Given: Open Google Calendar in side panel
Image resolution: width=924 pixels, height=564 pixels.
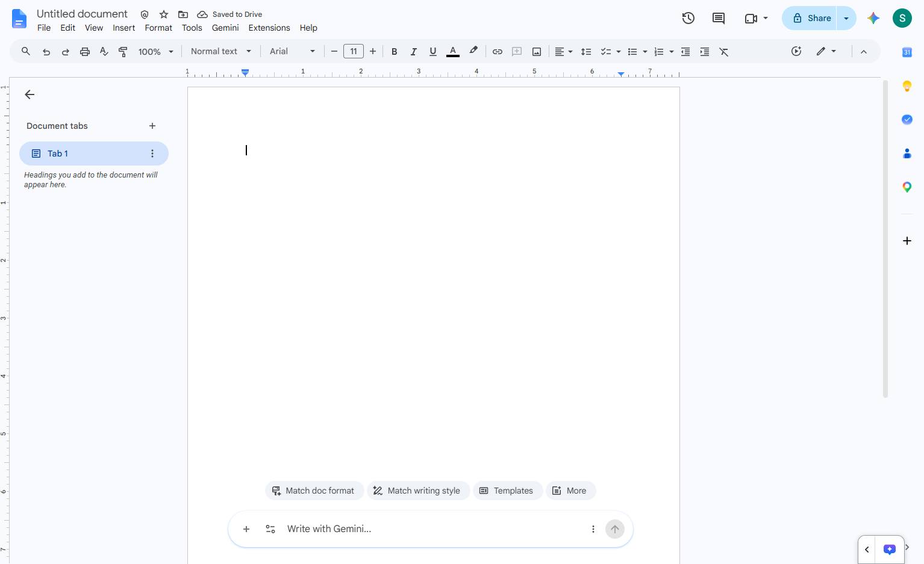Looking at the screenshot, I should click(x=907, y=52).
